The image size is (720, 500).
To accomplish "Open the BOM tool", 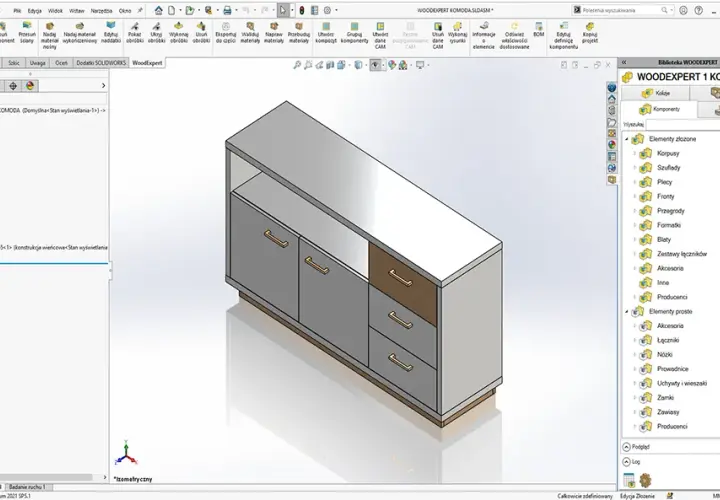I will click(x=539, y=29).
